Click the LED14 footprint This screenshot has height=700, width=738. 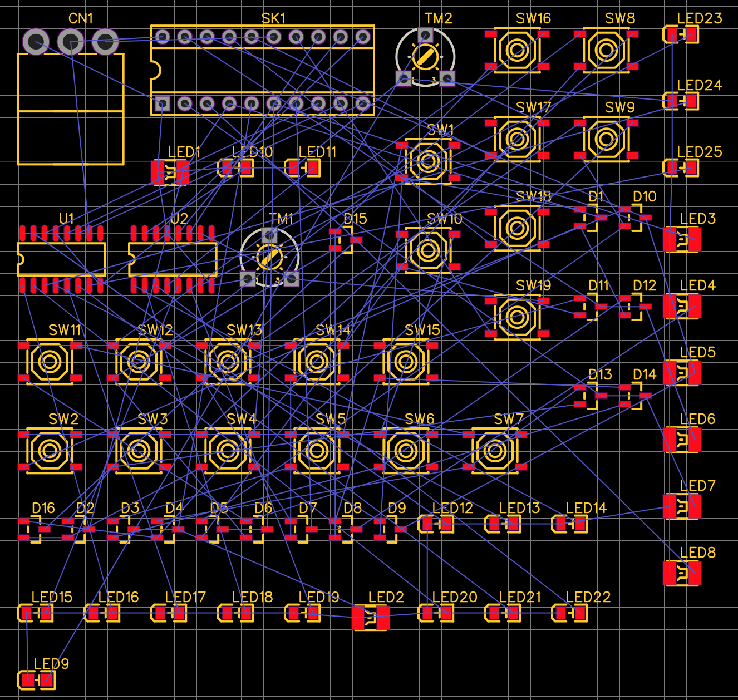tap(569, 524)
